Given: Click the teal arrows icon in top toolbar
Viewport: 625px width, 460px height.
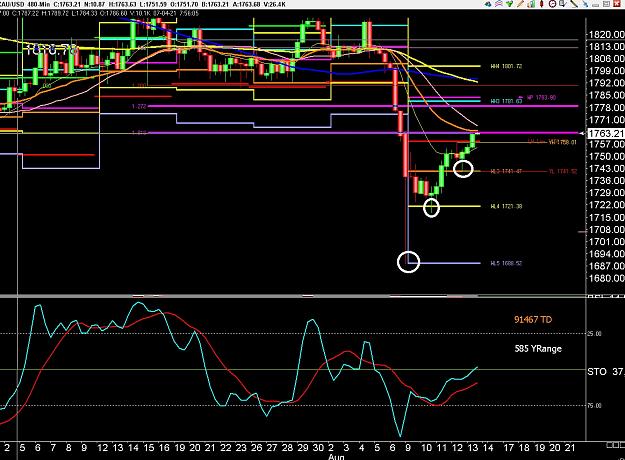Looking at the screenshot, I should pyautogui.click(x=488, y=4).
